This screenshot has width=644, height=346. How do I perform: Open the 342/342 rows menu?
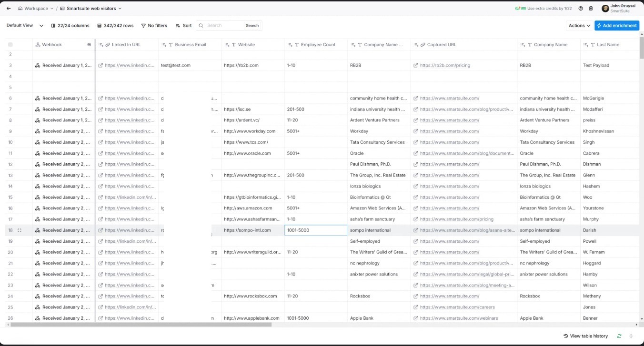(115, 26)
